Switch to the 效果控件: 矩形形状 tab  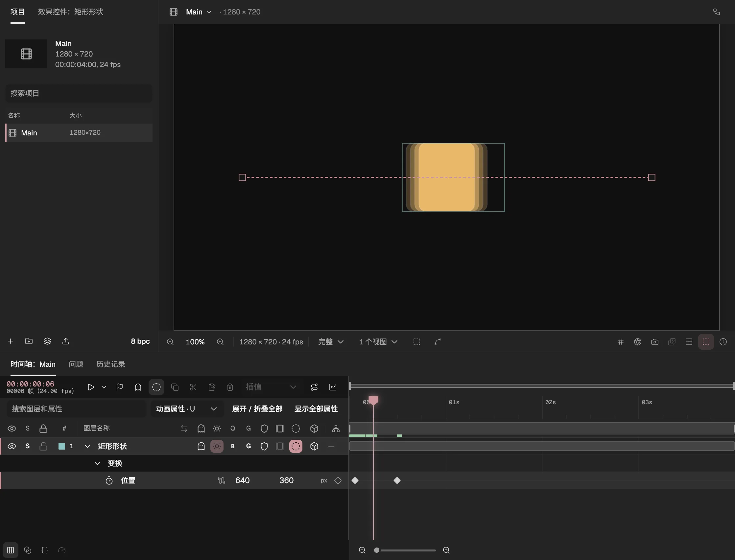70,12
